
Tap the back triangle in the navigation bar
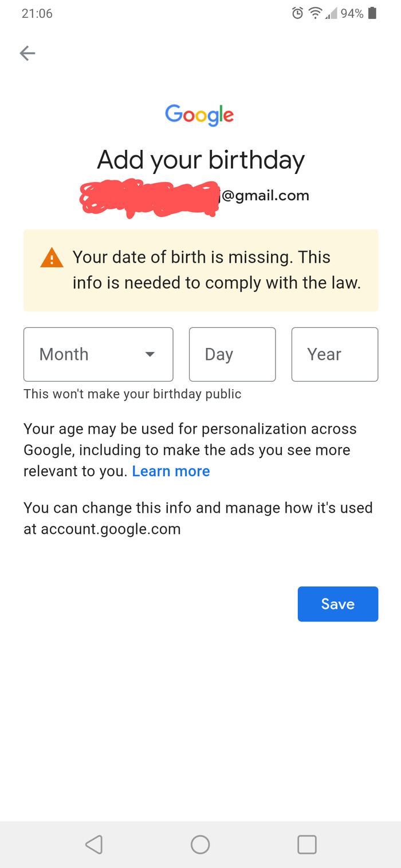95,844
